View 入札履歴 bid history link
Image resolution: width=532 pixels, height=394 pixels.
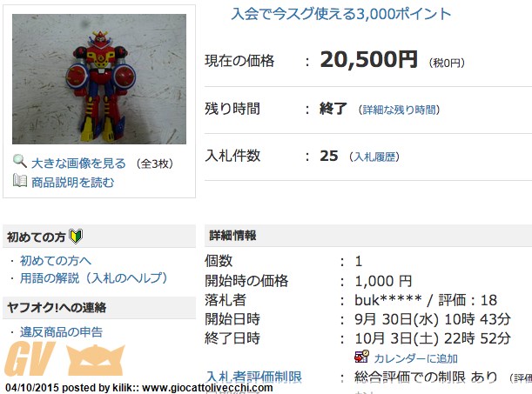[374, 157]
